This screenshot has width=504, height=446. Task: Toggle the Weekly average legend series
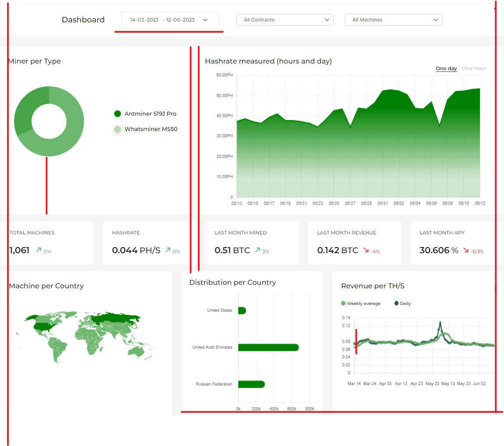tap(361, 303)
